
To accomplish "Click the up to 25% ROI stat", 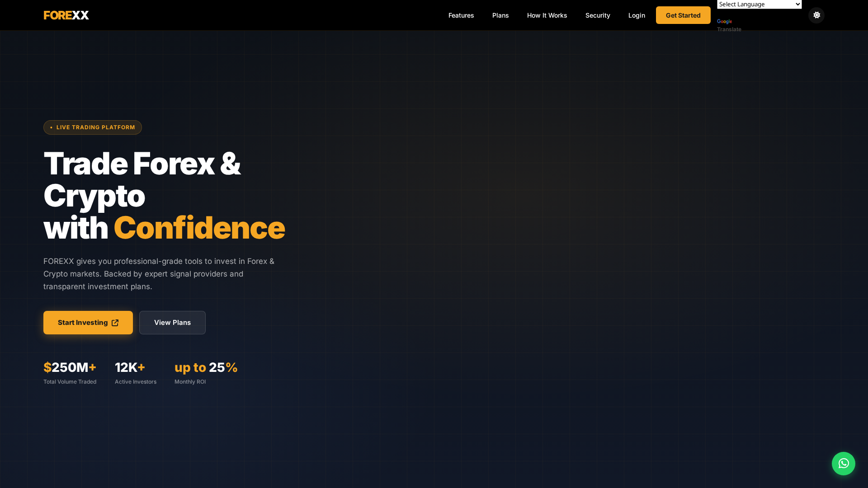I will click(206, 367).
